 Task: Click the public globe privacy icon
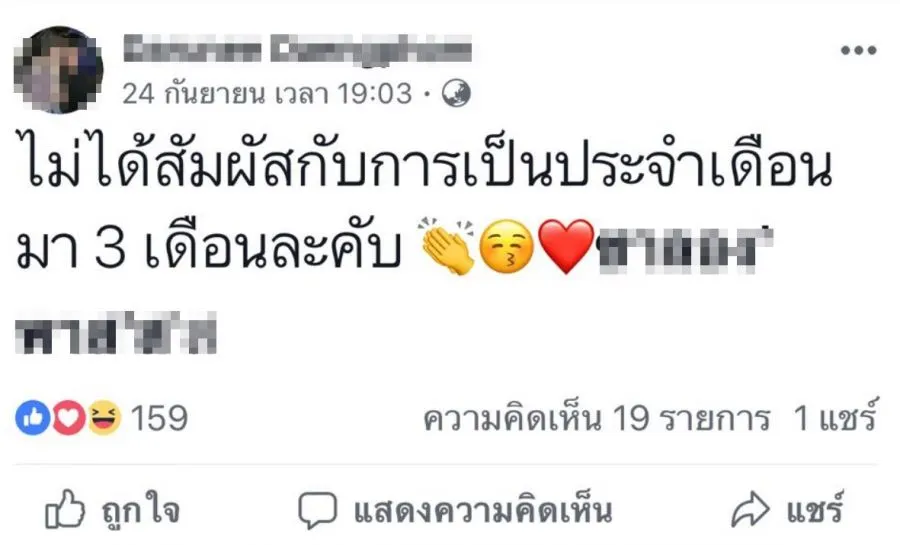tap(456, 94)
